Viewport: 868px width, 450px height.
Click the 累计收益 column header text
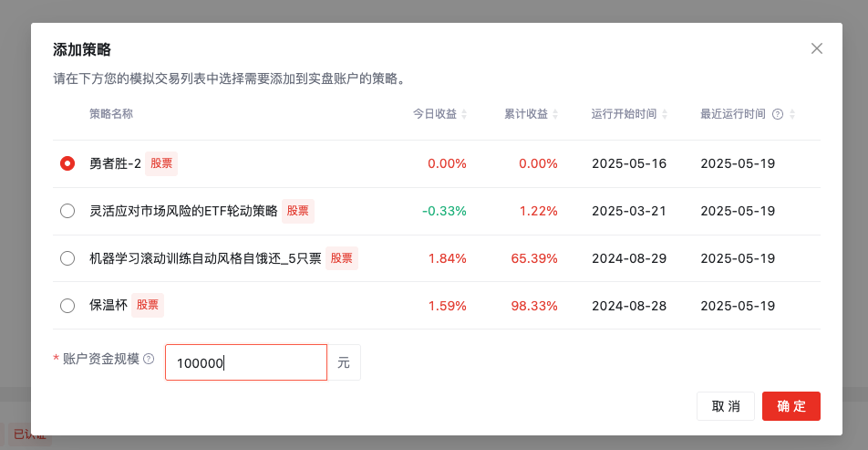[x=526, y=114]
